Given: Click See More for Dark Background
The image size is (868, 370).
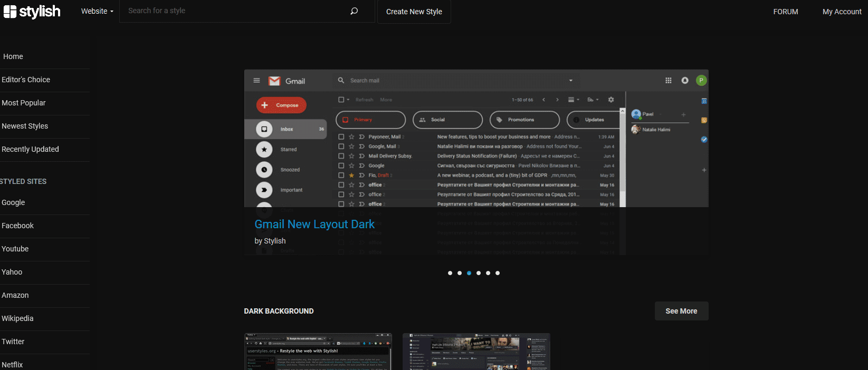Looking at the screenshot, I should (x=681, y=311).
